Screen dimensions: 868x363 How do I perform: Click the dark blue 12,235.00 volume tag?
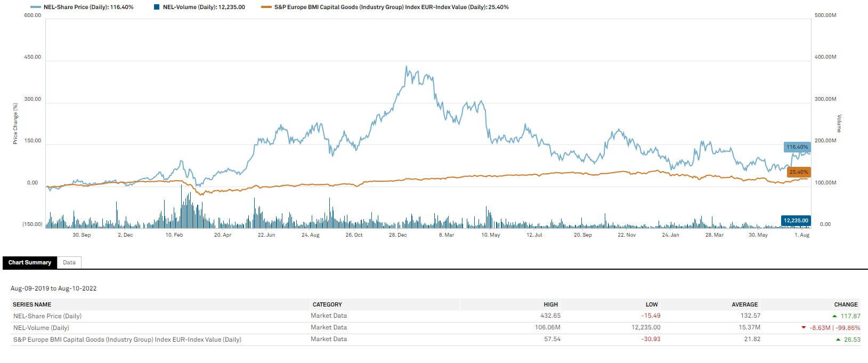coord(796,221)
